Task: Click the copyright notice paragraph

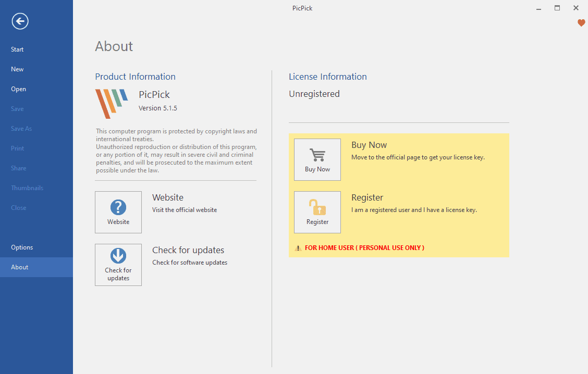Action: coord(176,151)
